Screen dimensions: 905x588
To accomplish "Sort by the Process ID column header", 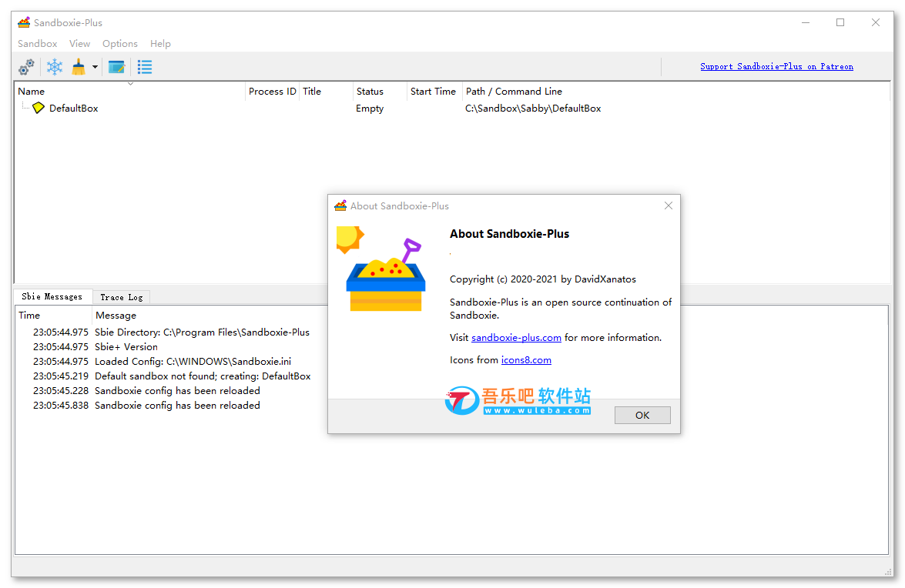I will tap(273, 91).
